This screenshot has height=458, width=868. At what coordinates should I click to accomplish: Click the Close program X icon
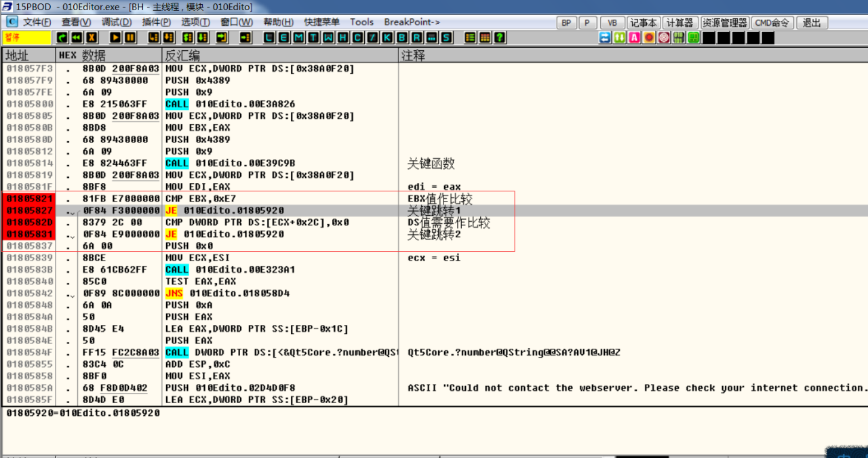(x=92, y=38)
